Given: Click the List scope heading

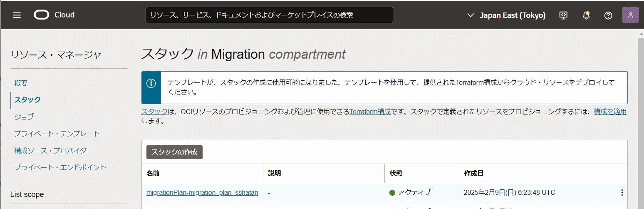Looking at the screenshot, I should 27,194.
